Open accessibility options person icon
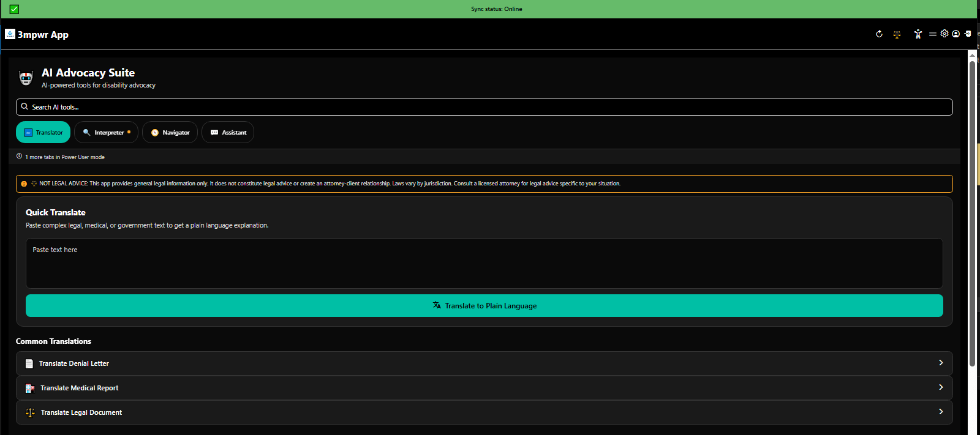This screenshot has width=980, height=435. (918, 34)
